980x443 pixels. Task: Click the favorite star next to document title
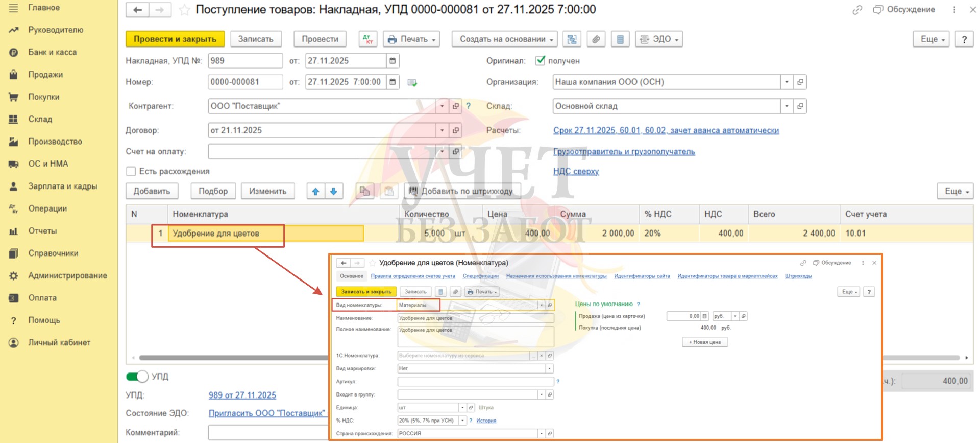point(184,10)
